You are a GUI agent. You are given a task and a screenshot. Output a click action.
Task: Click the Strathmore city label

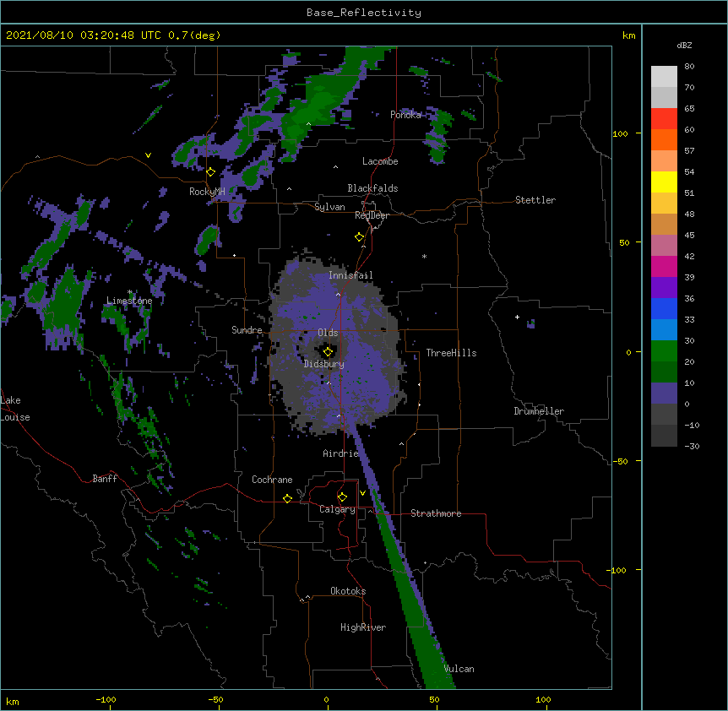click(436, 513)
